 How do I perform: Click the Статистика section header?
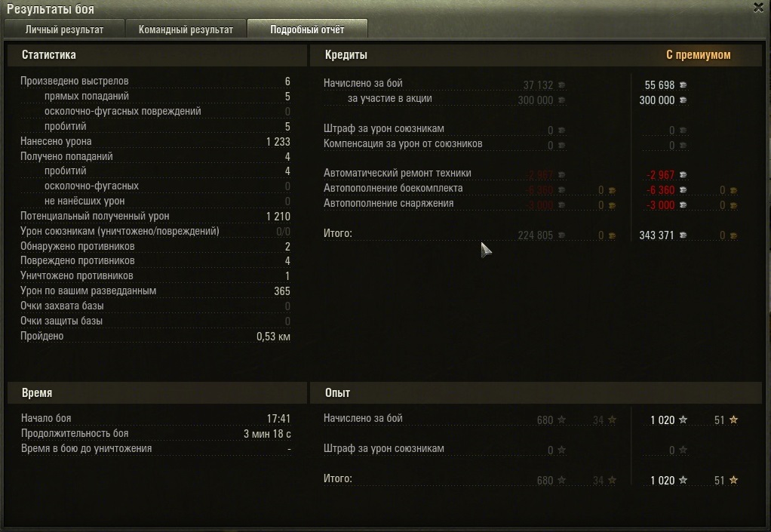click(x=49, y=54)
